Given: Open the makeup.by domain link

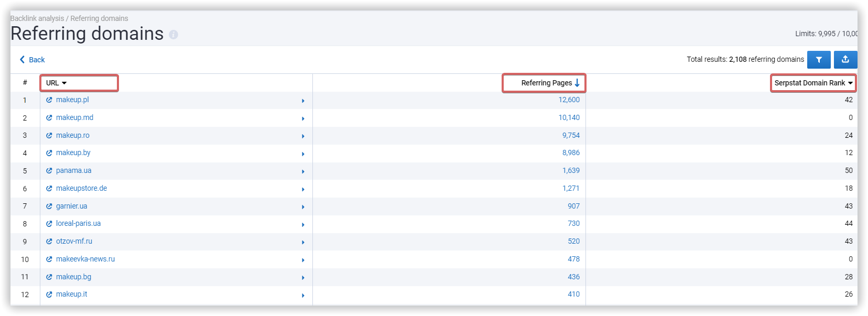Looking at the screenshot, I should tap(73, 153).
